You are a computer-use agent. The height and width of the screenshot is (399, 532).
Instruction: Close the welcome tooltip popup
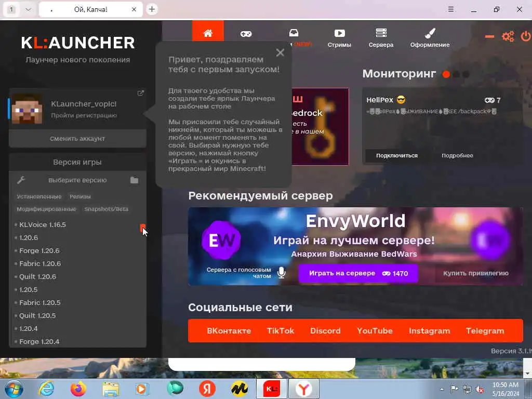tap(280, 52)
